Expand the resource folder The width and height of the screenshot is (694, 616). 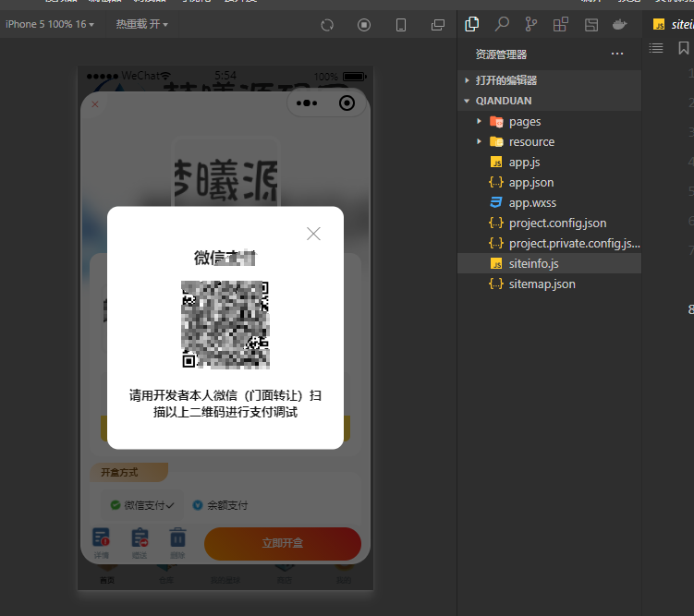click(x=531, y=141)
